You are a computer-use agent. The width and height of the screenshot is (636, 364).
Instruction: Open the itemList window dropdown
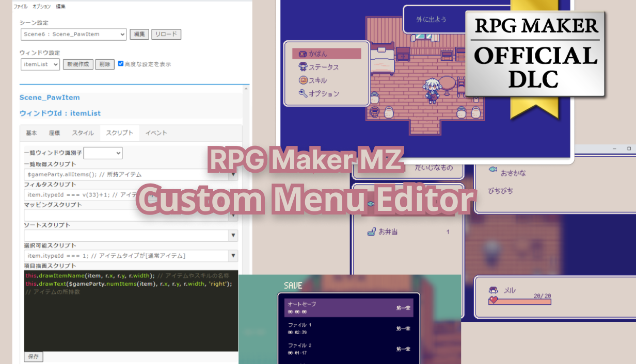40,64
